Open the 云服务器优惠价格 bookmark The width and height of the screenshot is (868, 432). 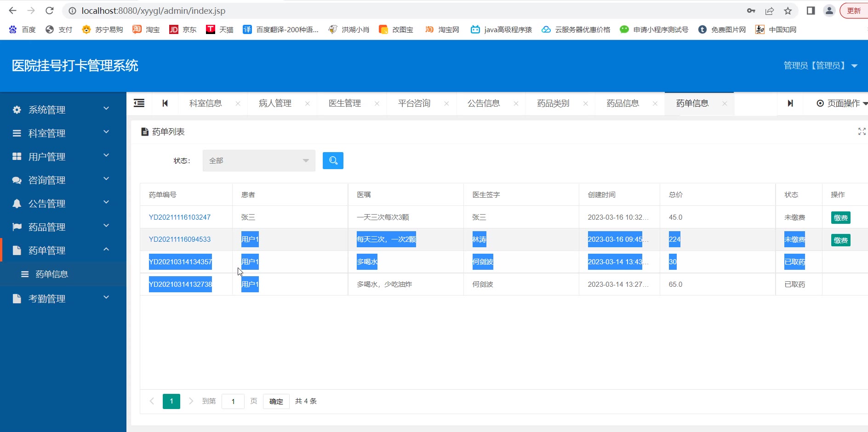(x=576, y=29)
